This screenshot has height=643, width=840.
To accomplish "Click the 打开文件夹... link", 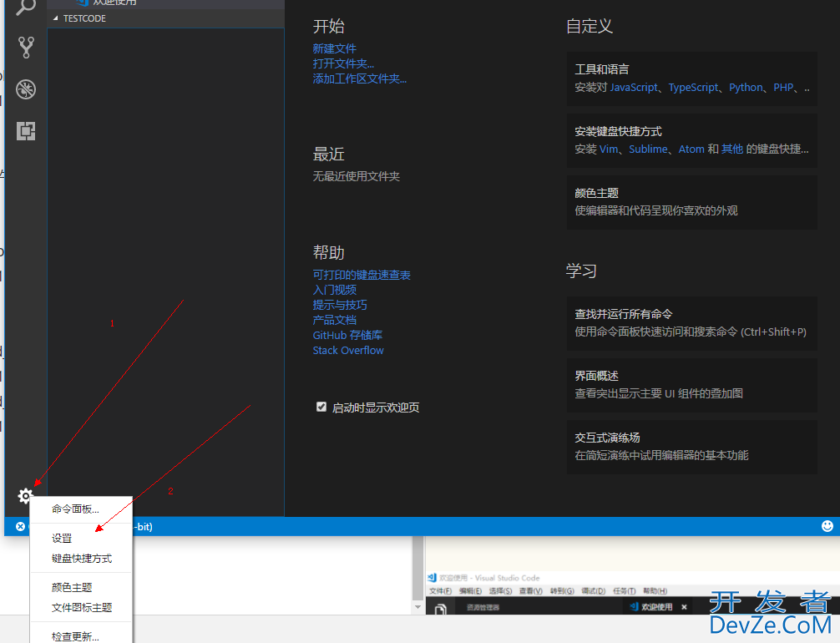I will coord(343,63).
